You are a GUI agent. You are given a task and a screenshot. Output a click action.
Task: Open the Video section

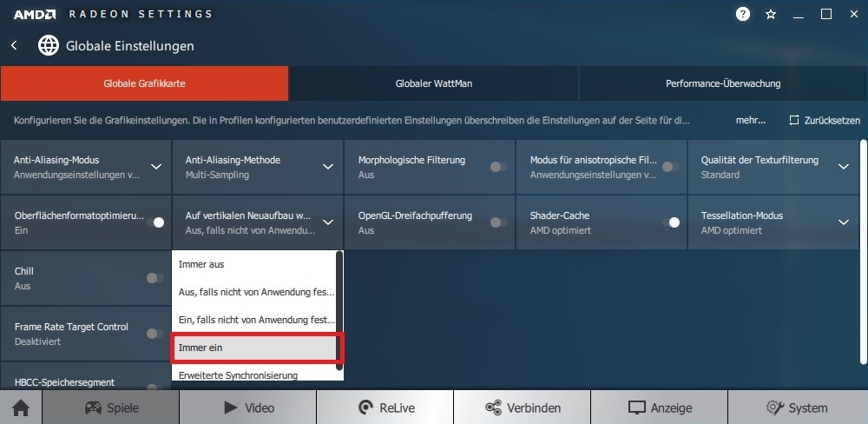coord(248,408)
